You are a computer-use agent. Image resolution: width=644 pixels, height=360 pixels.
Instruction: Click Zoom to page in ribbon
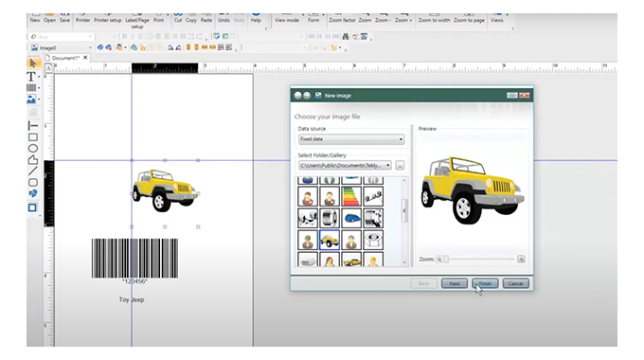(469, 17)
